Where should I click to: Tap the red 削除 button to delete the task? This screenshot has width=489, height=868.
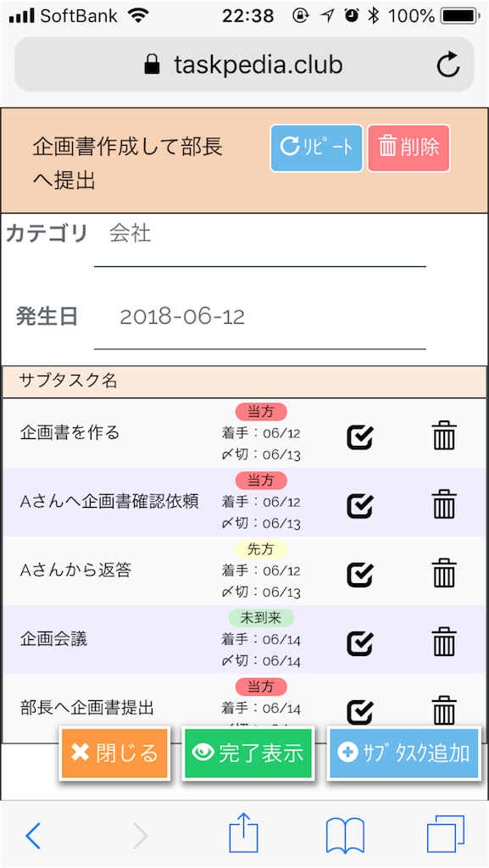point(408,147)
